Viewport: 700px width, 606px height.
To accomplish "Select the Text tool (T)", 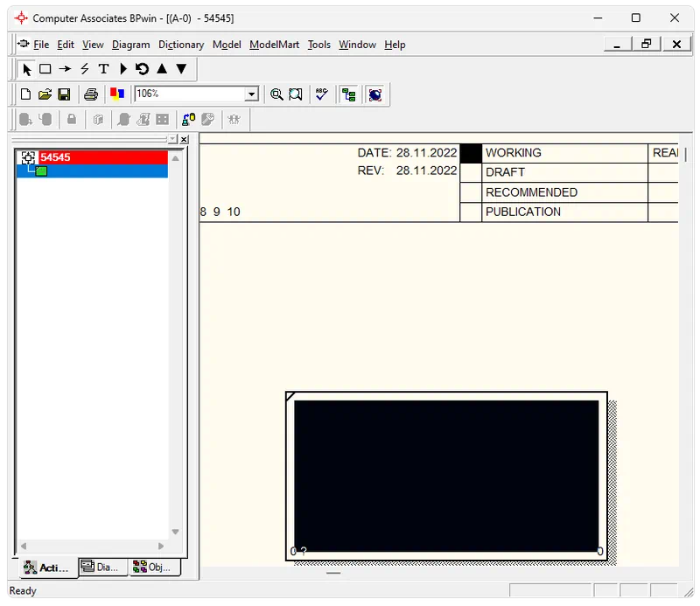I will [x=103, y=69].
